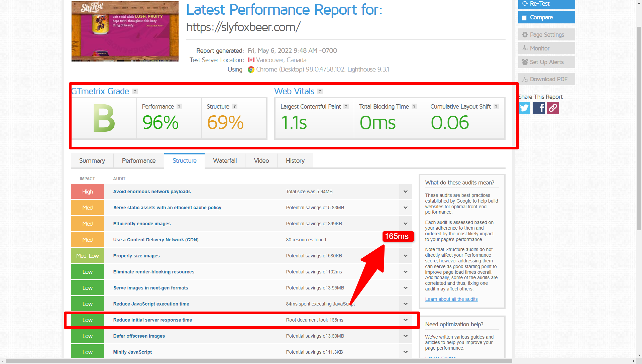The image size is (642, 364).
Task: Expand Eliminate render-blocking resources audit
Action: click(x=405, y=272)
